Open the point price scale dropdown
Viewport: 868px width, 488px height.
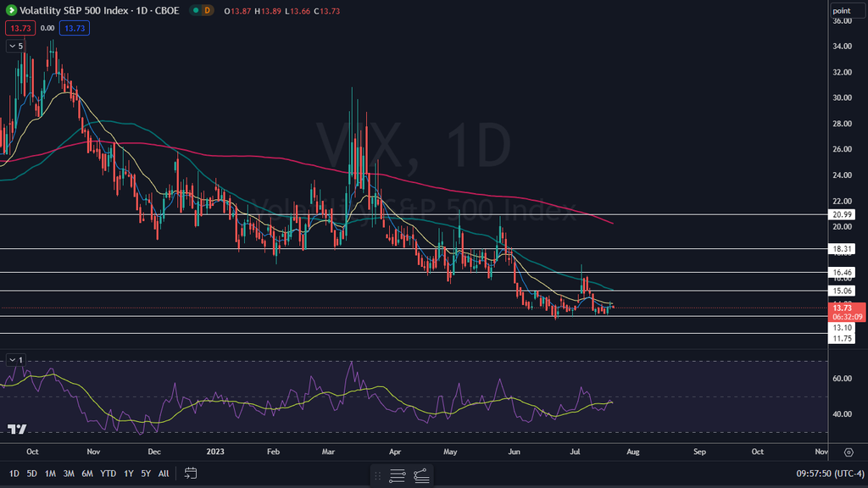pos(847,10)
